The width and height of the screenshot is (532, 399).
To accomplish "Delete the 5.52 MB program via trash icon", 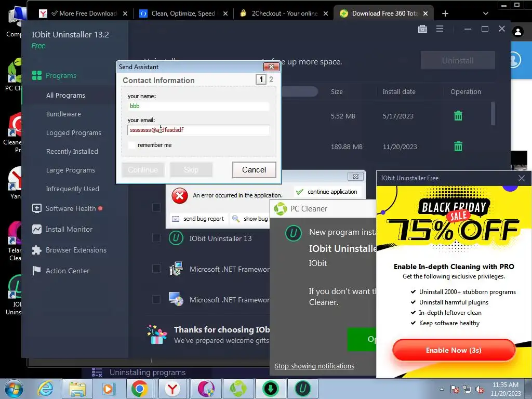I will tap(458, 116).
